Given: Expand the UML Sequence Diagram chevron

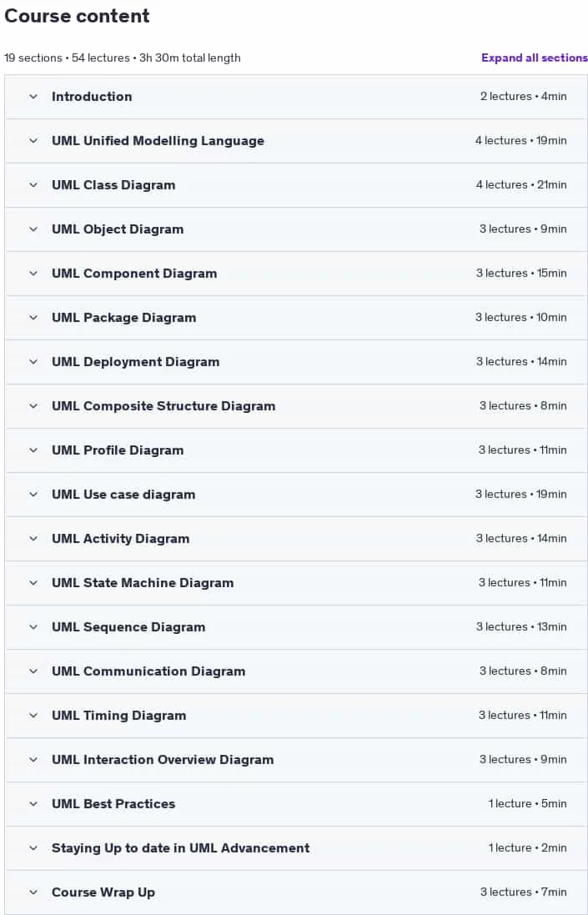Looking at the screenshot, I should tap(33, 627).
